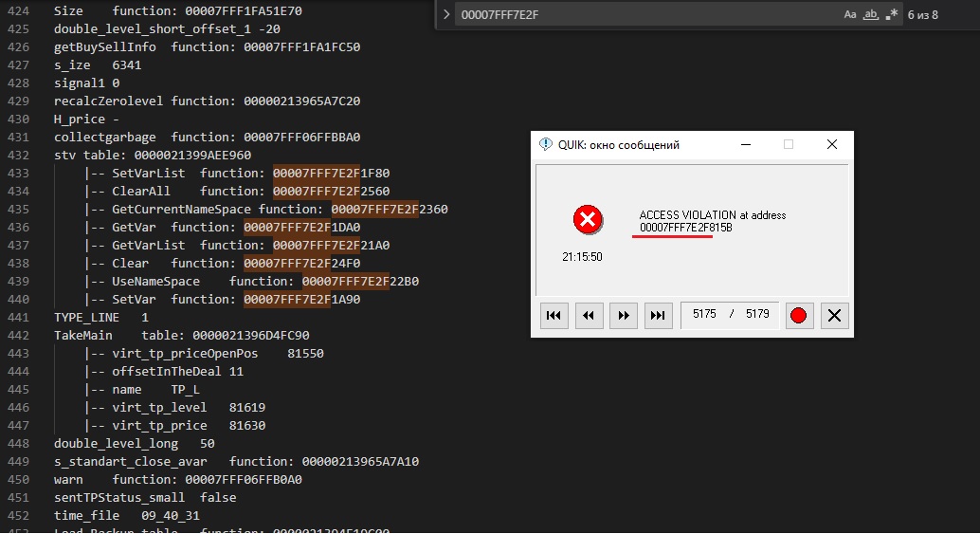The image size is (980, 534).
Task: Click the red error icon in message
Action: point(588,219)
